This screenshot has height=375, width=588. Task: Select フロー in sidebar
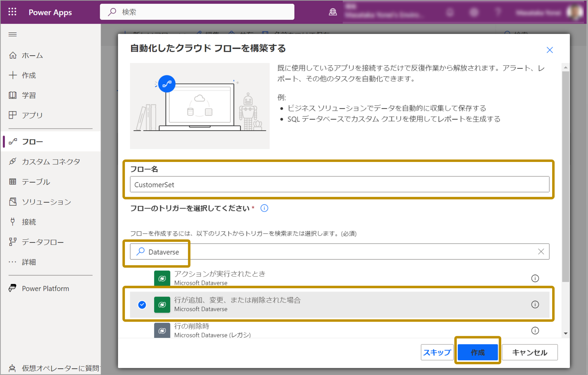(51, 141)
